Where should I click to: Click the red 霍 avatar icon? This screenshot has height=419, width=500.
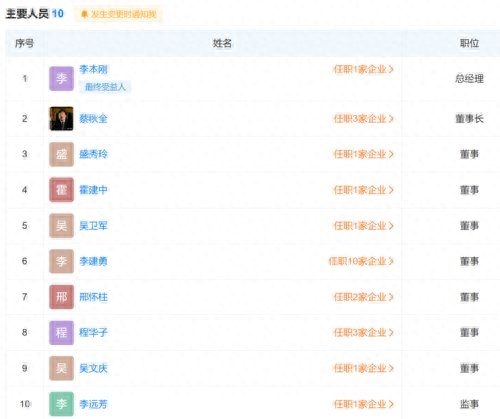[x=61, y=190]
